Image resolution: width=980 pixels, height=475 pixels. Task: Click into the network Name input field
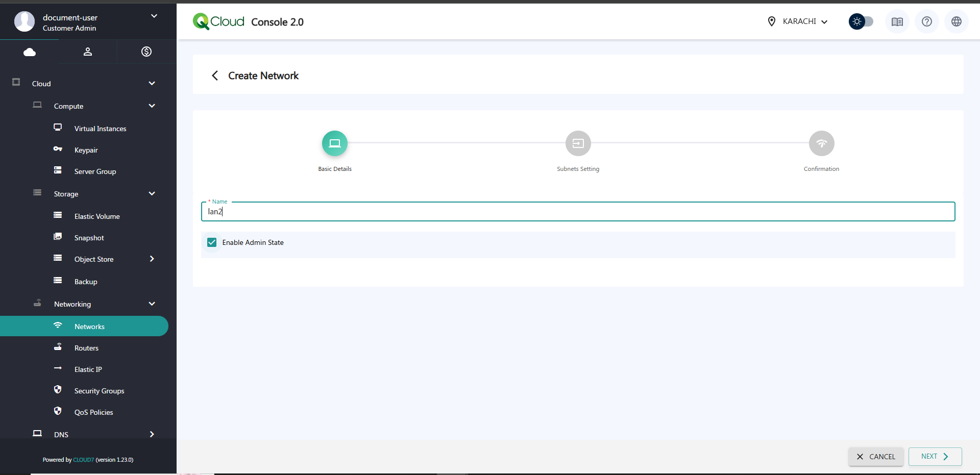577,212
